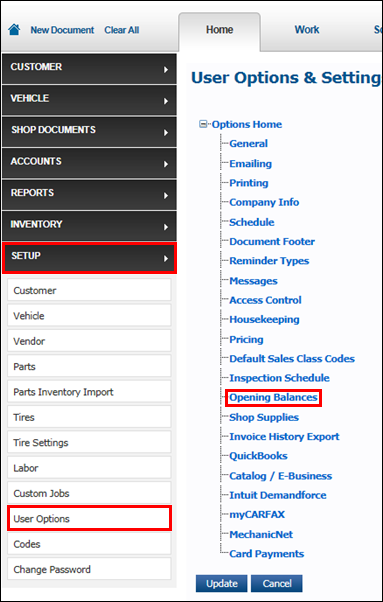Open User Options setup item
The height and width of the screenshot is (602, 383).
pos(89,518)
